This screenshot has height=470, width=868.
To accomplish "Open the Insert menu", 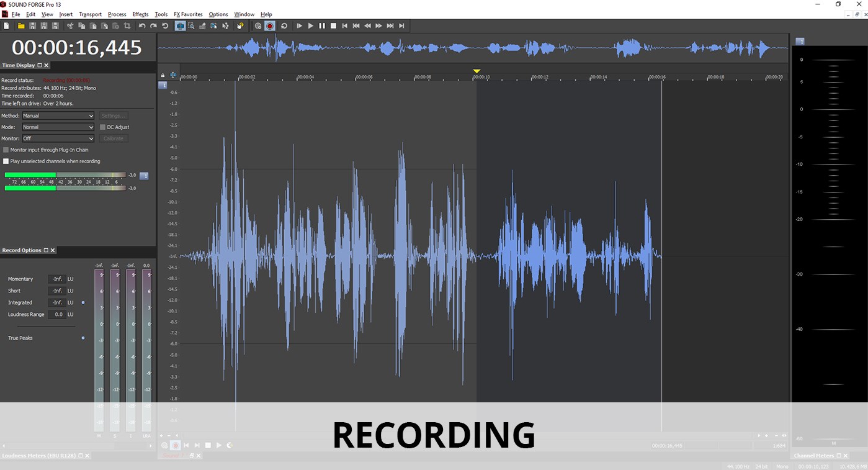I will (x=66, y=14).
